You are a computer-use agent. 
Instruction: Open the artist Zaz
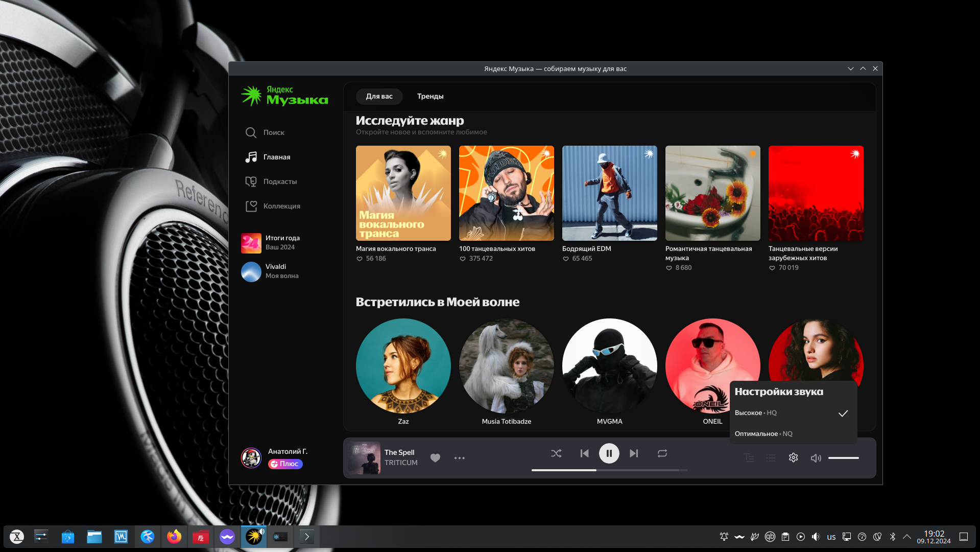tap(403, 366)
